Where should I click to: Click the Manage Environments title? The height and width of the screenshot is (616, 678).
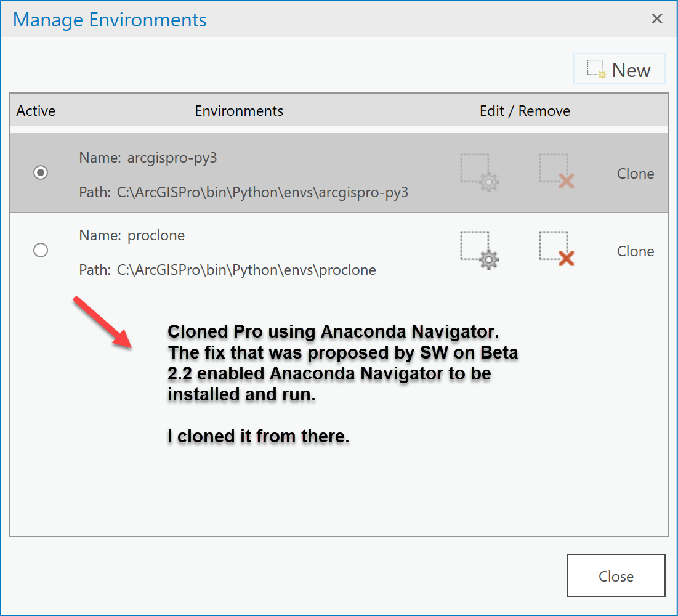click(x=110, y=20)
